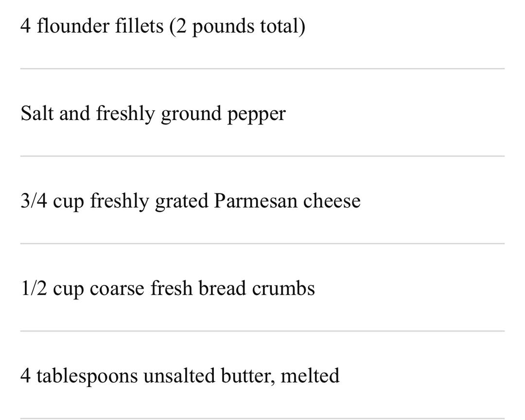525x420 pixels.
Task: Click the unsalted butter ingredient line
Action: coord(180,376)
